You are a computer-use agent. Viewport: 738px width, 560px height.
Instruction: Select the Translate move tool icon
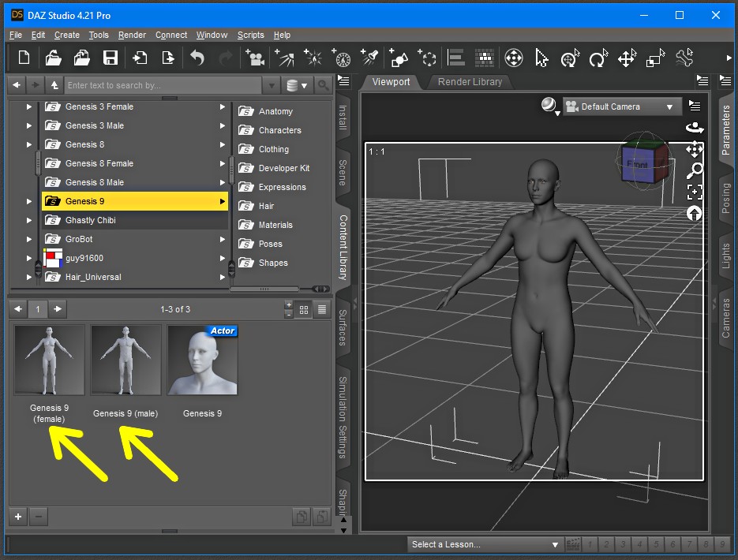tap(627, 58)
